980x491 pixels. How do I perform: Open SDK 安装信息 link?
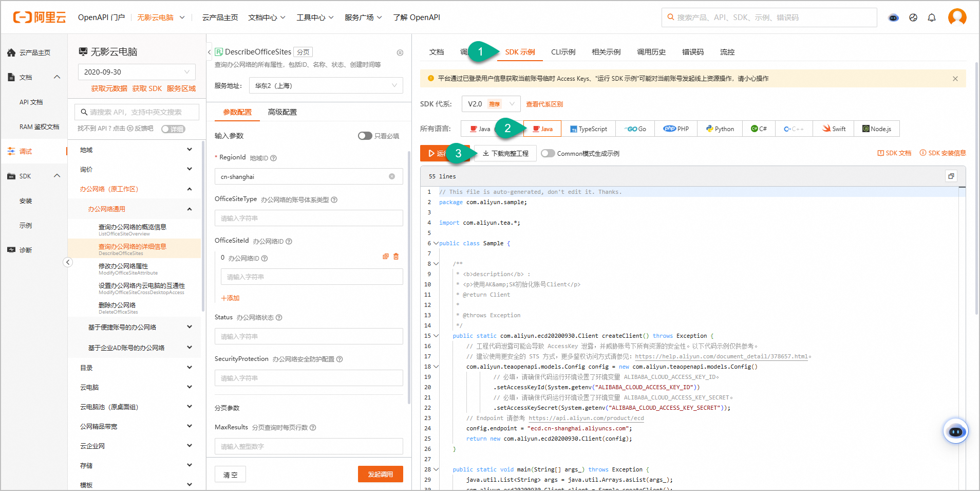943,153
